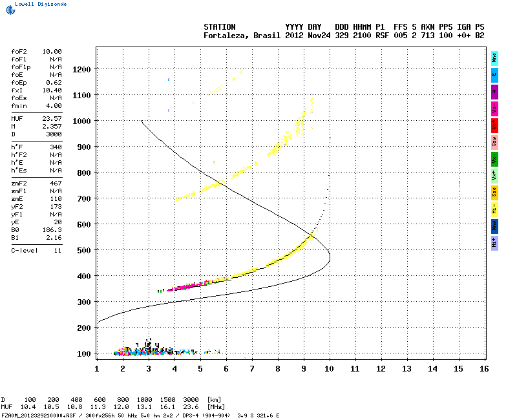The width and height of the screenshot is (517, 420).
Task: Select the lavender Hi+ legend swatch
Action: 494,244
